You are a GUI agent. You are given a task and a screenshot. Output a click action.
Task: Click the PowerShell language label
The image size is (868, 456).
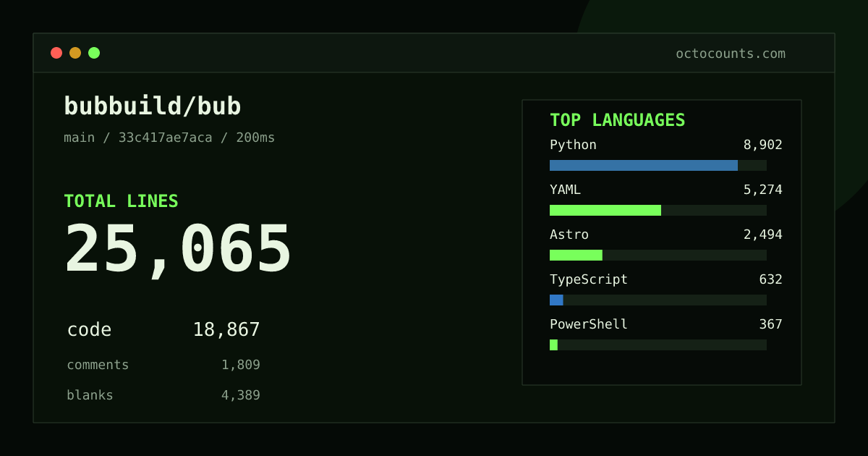tap(589, 324)
